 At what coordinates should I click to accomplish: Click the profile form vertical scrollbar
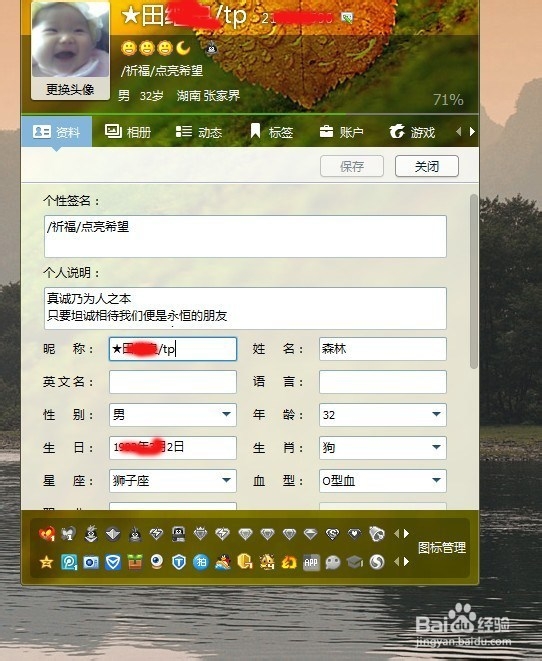(x=474, y=282)
